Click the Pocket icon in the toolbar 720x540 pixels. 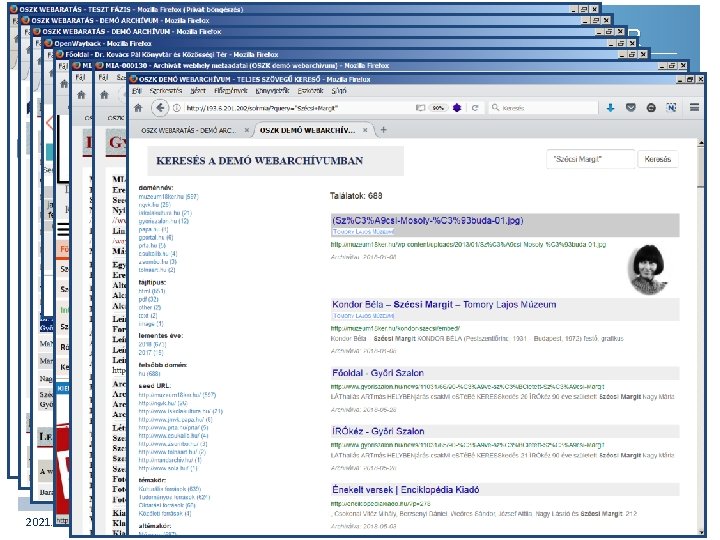[631, 107]
